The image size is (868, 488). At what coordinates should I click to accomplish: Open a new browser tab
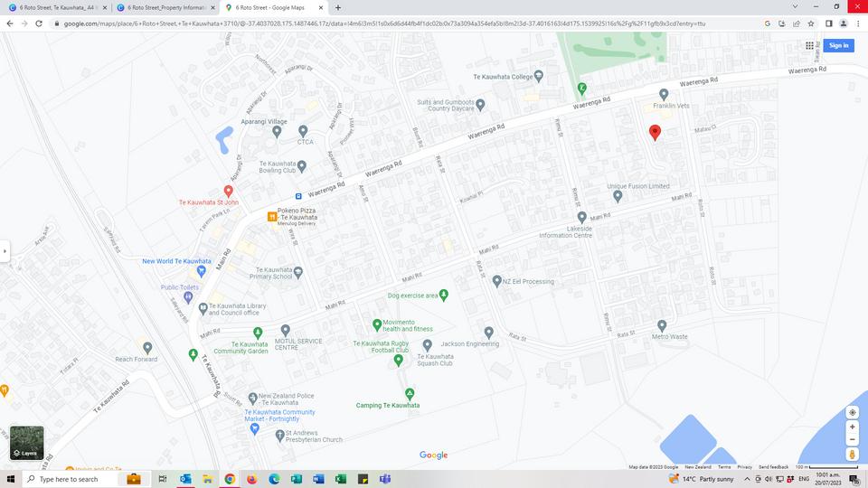(337, 8)
